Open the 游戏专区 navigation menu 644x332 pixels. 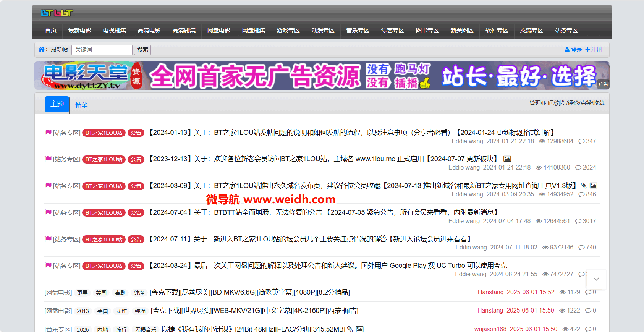pos(288,31)
